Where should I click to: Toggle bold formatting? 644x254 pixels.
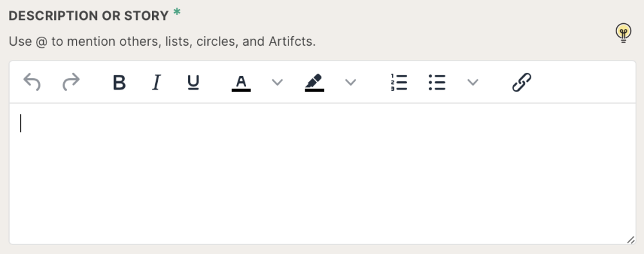(119, 83)
